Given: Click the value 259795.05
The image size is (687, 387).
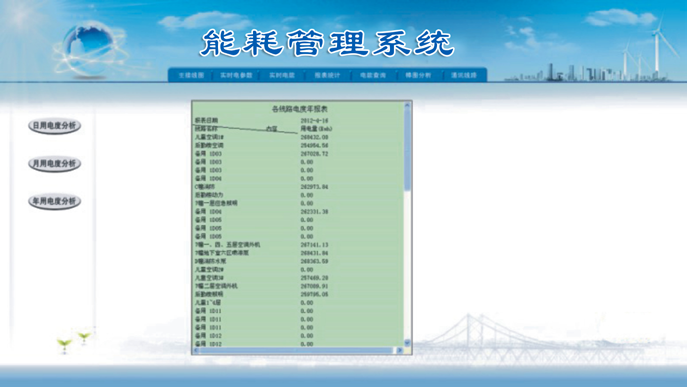Looking at the screenshot, I should [x=315, y=295].
